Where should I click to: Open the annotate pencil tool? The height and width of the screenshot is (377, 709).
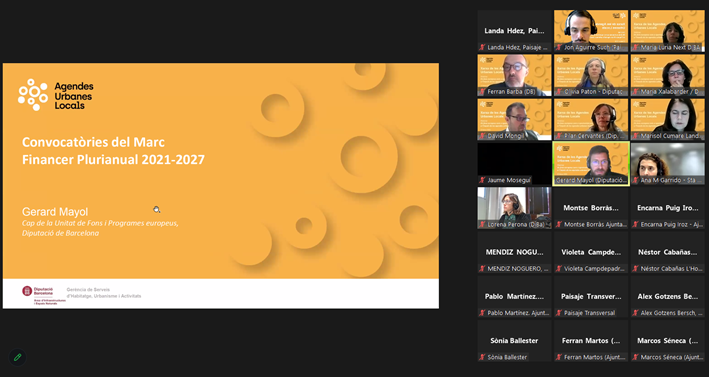click(x=17, y=357)
